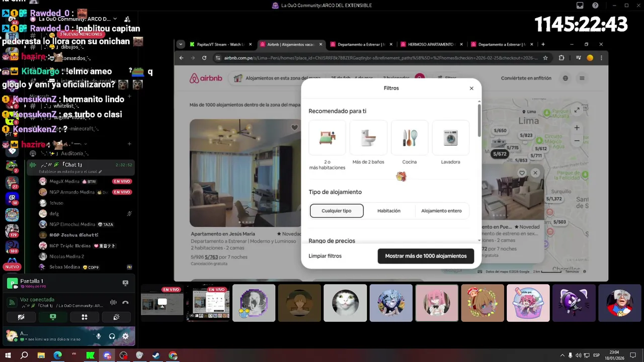Viewport: 644px width, 362px height.
Task: Heart the map preview listing
Action: click(522, 173)
